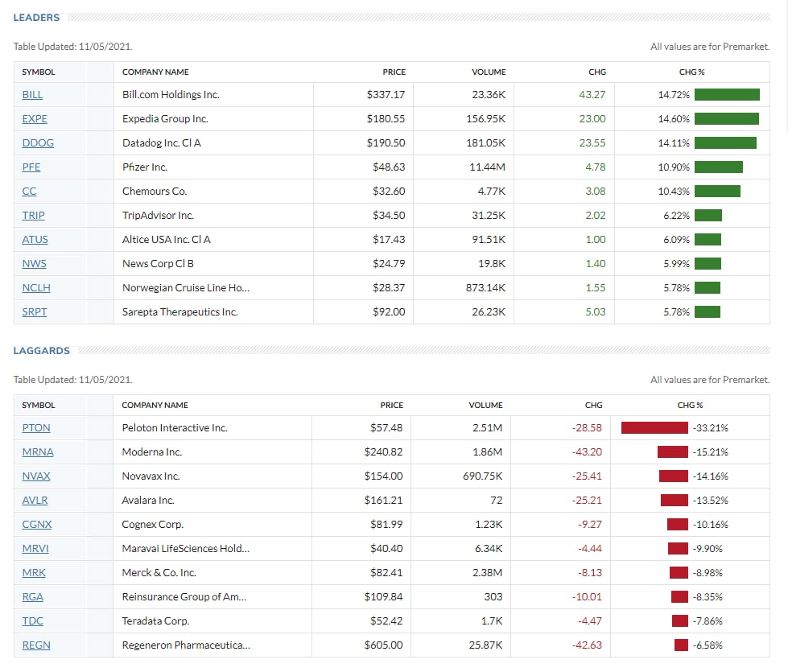Open the SRPT symbol link
788x672 pixels.
coord(35,311)
